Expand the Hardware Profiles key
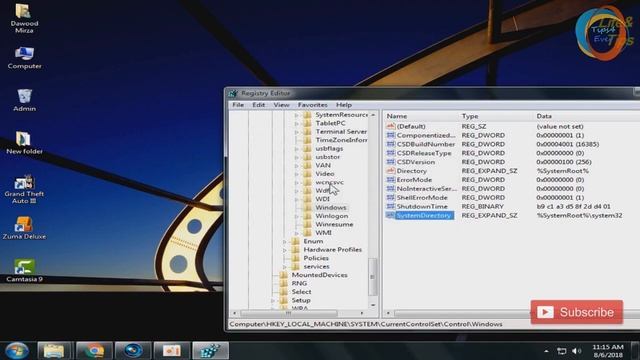This screenshot has height=360, width=640. pos(285,250)
